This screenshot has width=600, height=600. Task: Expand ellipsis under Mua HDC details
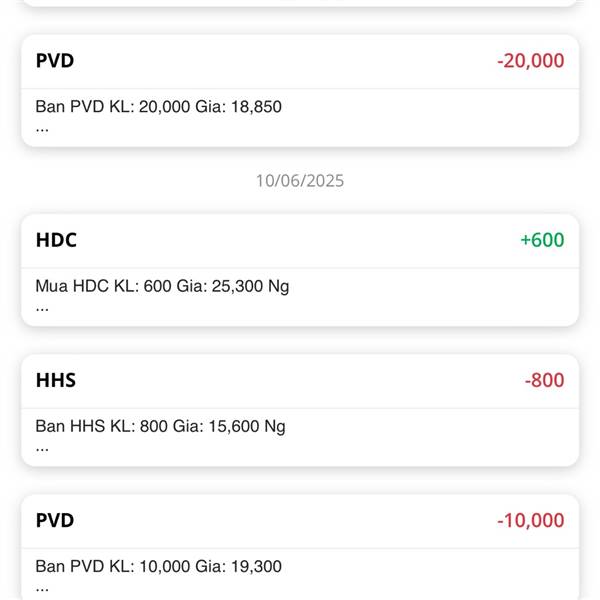point(42,309)
